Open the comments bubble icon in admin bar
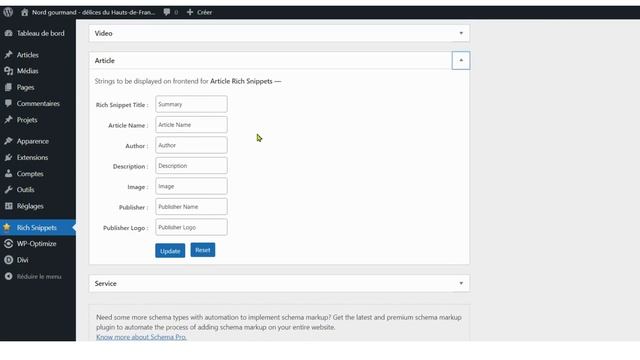 point(167,12)
